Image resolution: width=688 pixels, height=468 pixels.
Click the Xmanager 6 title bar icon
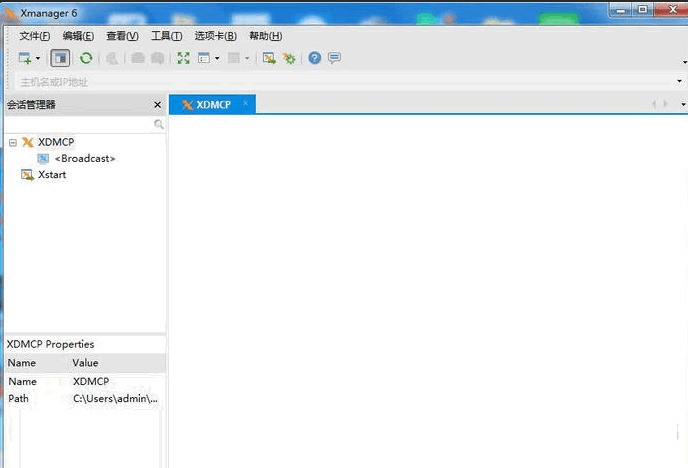coord(11,14)
